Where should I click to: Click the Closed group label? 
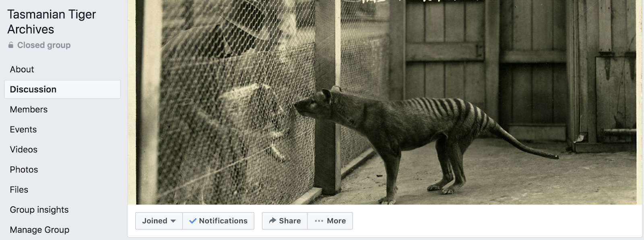44,45
